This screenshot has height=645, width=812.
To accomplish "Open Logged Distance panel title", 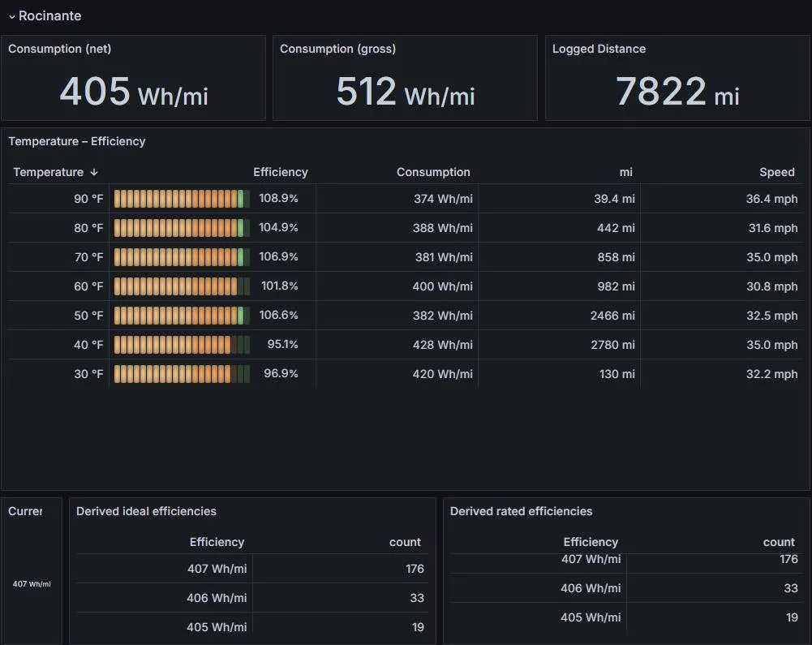I will [599, 49].
